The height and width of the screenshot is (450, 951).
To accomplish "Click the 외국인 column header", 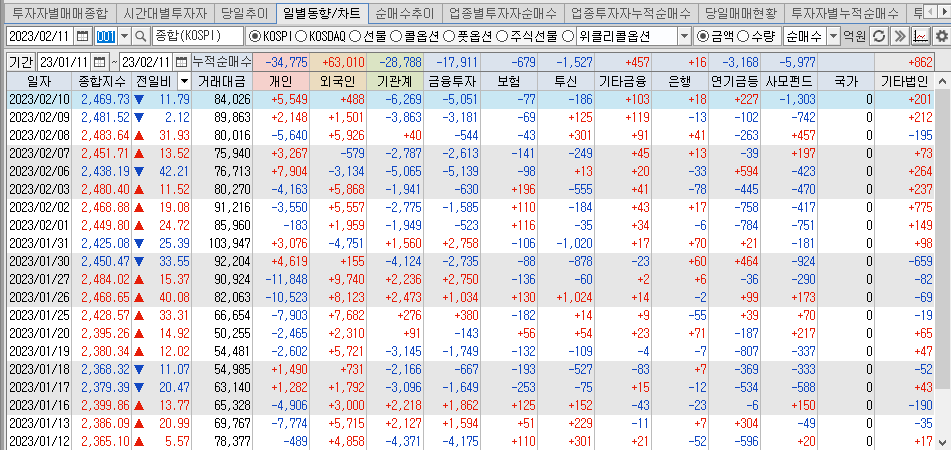I will tap(339, 81).
